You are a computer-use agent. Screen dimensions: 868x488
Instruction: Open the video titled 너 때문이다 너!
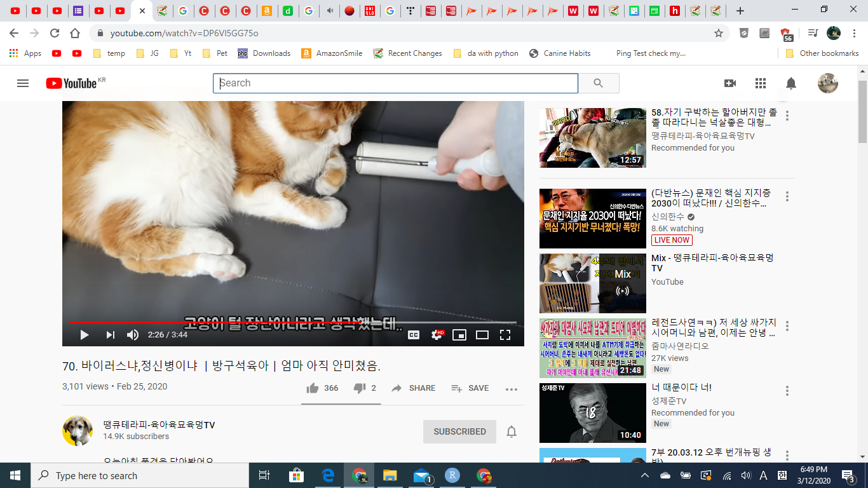681,388
